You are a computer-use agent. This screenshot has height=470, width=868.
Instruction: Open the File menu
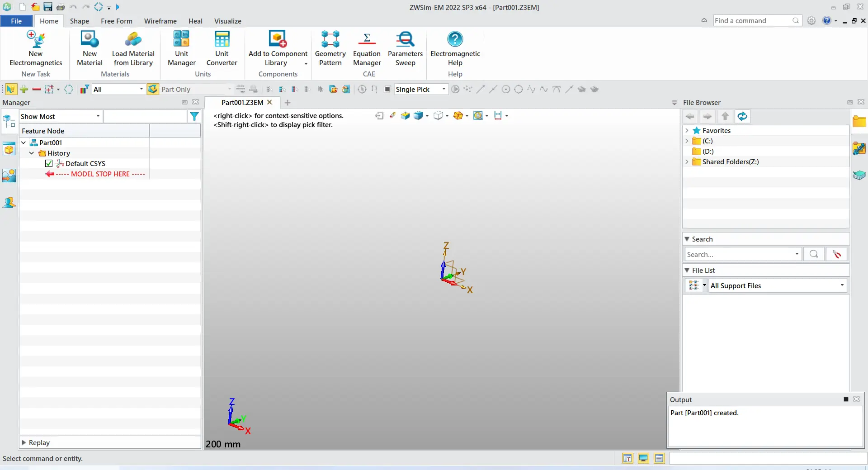[16, 21]
